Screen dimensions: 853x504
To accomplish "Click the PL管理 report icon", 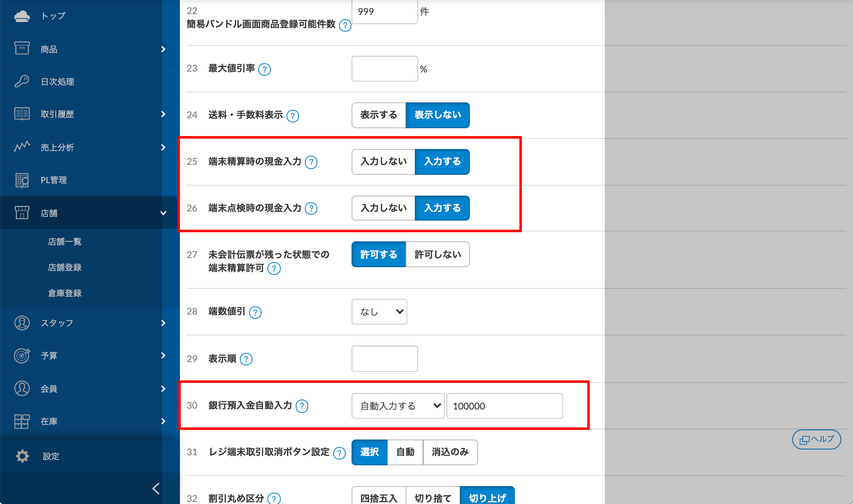I will (22, 180).
